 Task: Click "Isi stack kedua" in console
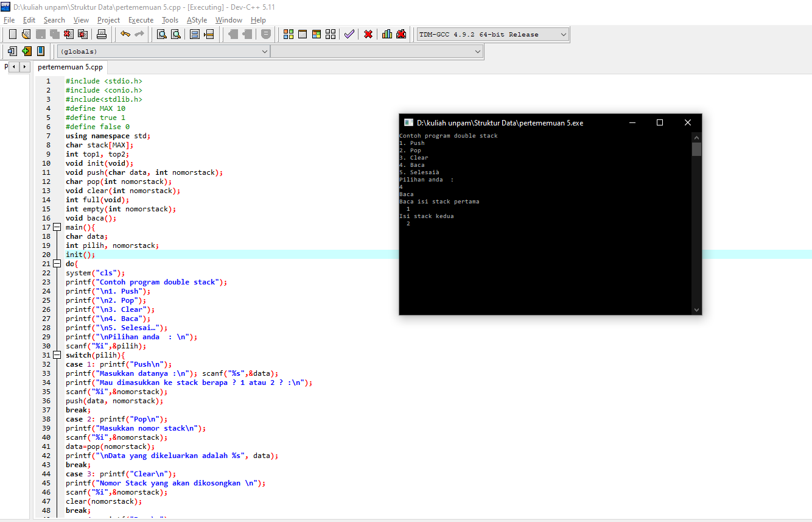click(427, 216)
